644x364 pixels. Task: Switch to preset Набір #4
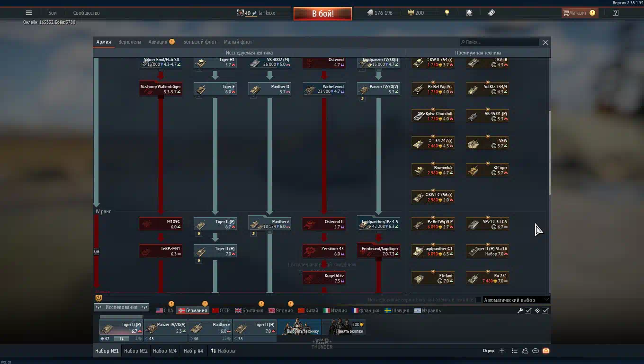193,351
